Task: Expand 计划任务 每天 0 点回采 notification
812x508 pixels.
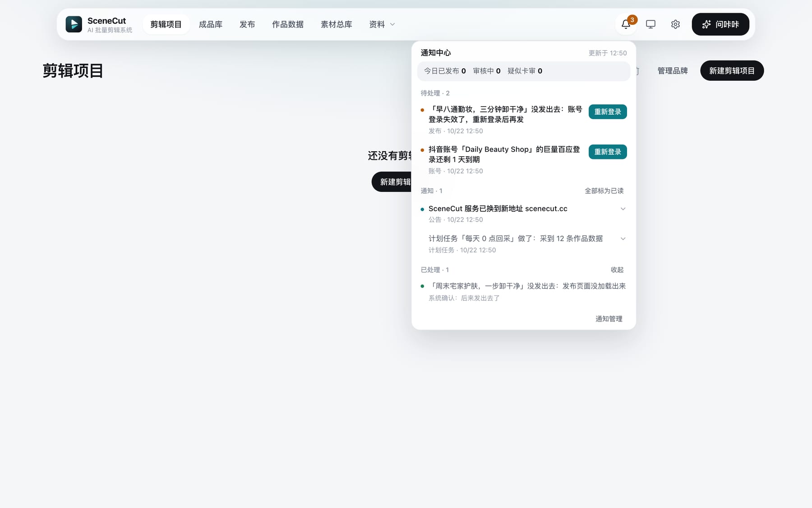Action: tap(623, 238)
